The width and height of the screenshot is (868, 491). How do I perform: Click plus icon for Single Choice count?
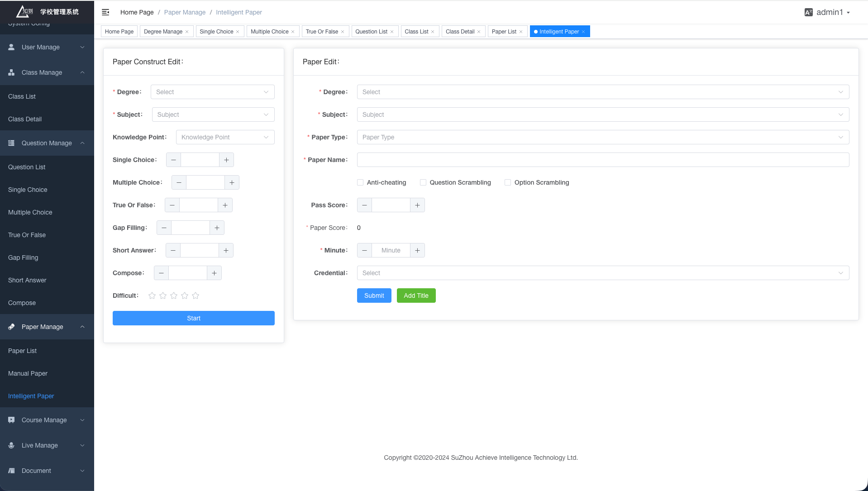(226, 160)
